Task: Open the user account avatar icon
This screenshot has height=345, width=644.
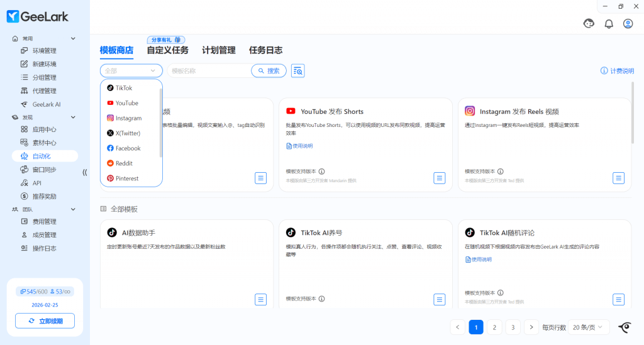Action: [x=628, y=24]
